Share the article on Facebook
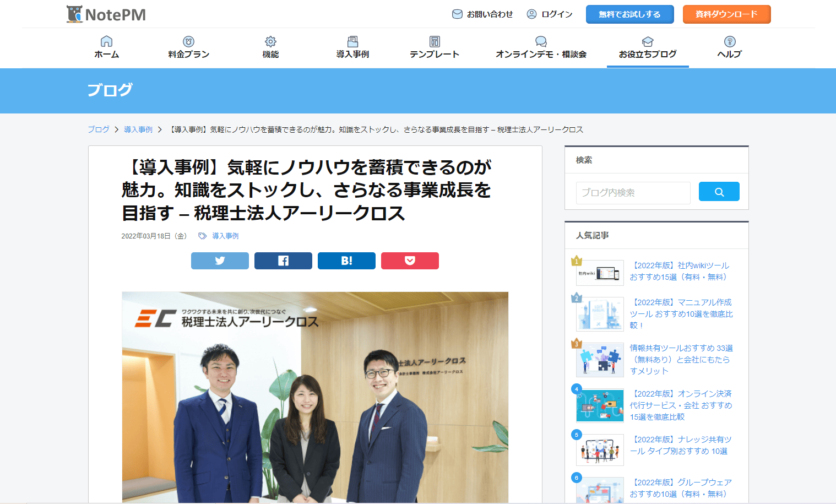836x504 pixels. click(283, 261)
